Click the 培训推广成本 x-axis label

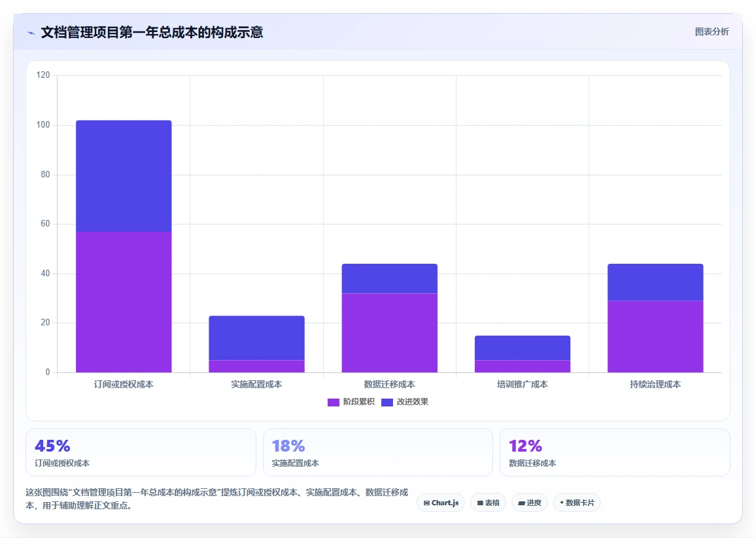coord(523,385)
